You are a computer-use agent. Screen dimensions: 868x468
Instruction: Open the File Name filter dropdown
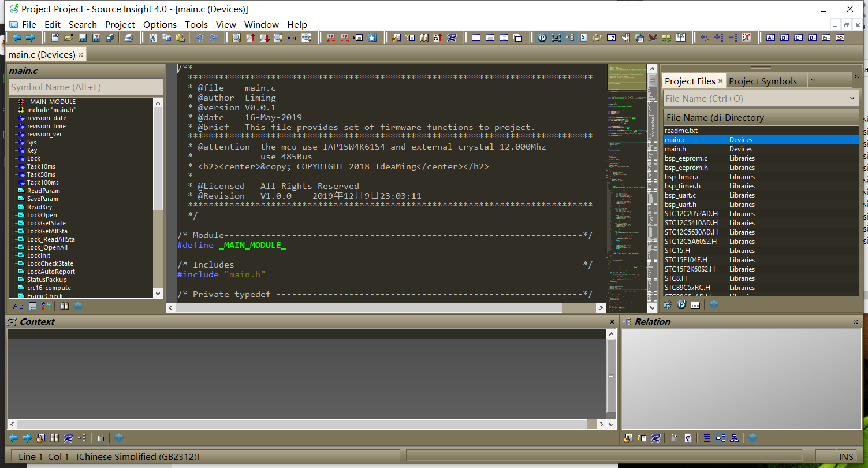click(852, 99)
